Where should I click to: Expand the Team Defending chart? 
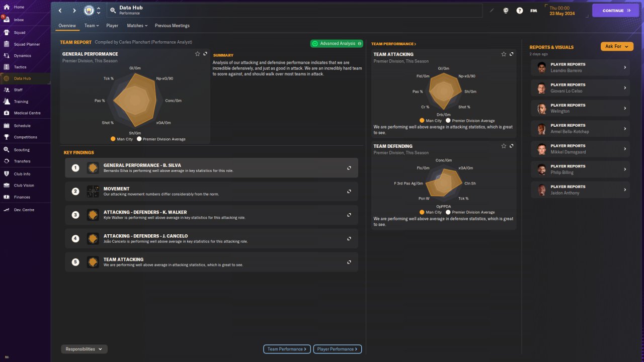(512, 146)
